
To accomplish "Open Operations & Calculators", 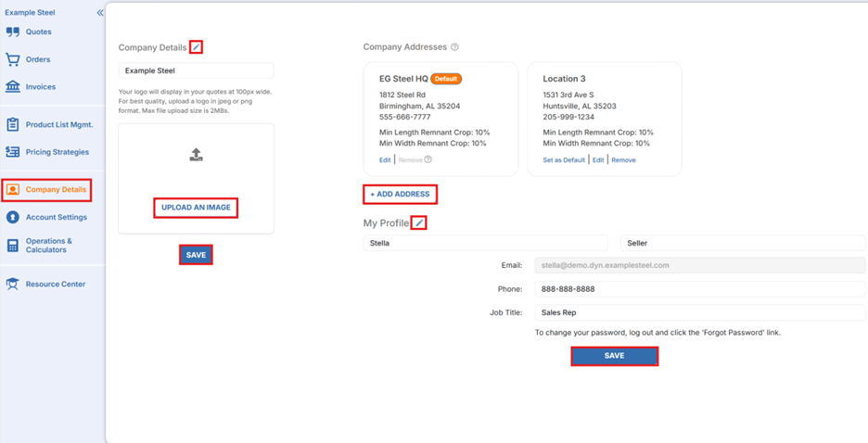I will 48,246.
